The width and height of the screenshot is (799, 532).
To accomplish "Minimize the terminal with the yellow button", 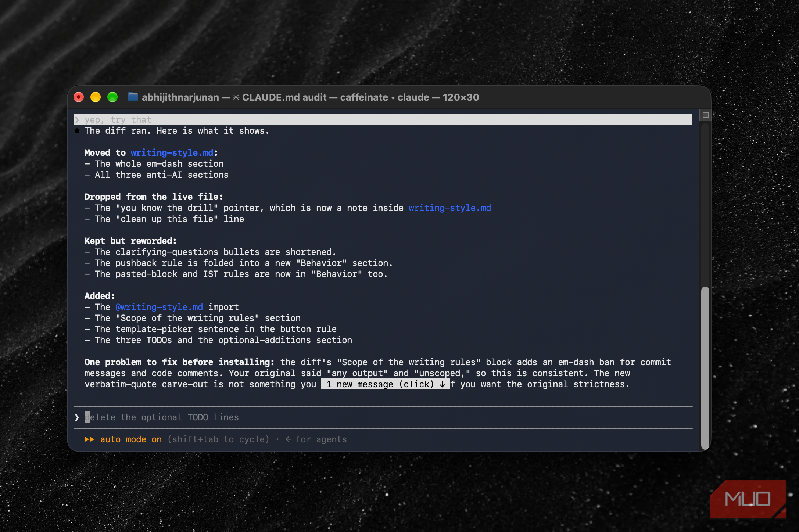I will 96,97.
